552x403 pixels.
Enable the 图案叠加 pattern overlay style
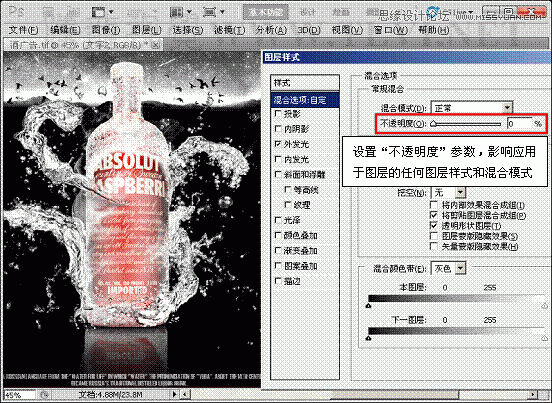click(x=278, y=266)
